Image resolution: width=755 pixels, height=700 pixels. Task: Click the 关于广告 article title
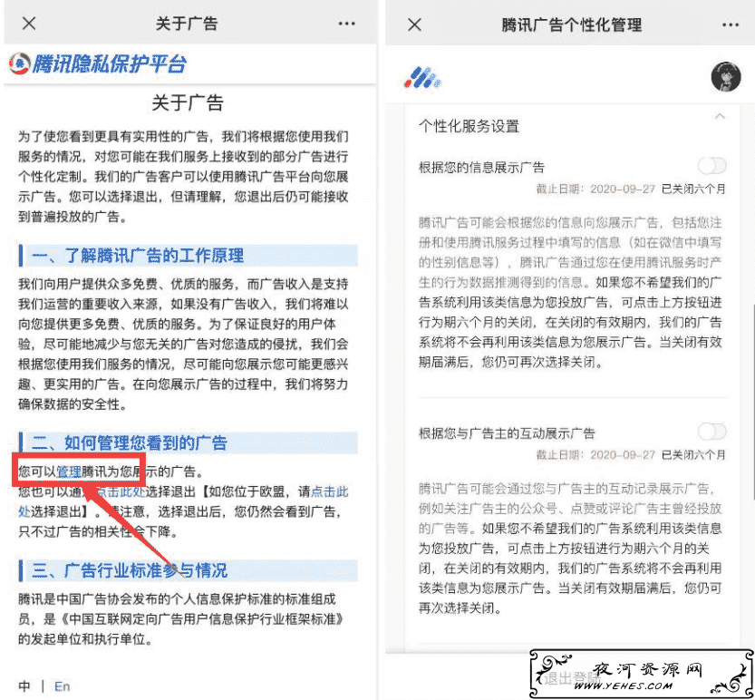tap(188, 102)
